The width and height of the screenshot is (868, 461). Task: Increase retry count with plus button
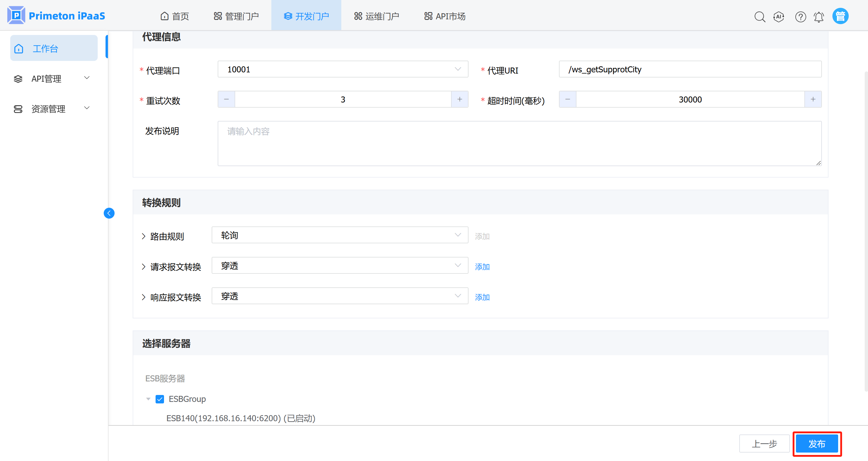tap(459, 99)
